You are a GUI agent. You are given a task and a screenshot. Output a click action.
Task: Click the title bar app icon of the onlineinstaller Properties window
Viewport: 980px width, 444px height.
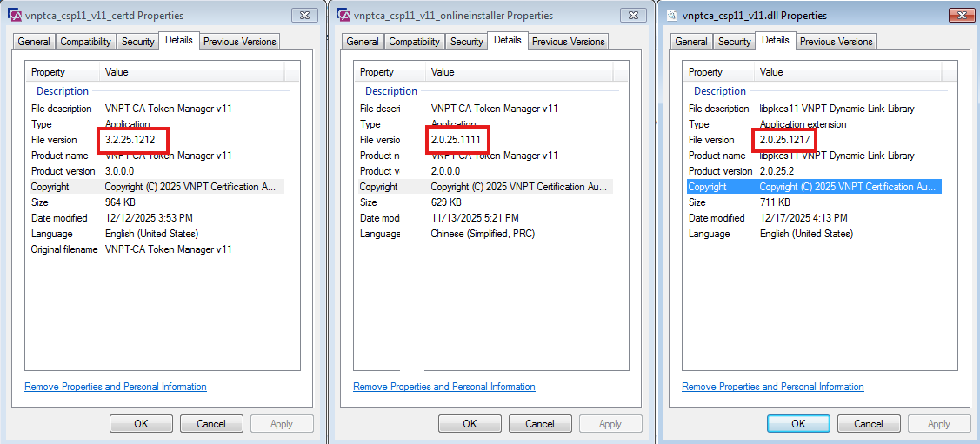tap(343, 15)
